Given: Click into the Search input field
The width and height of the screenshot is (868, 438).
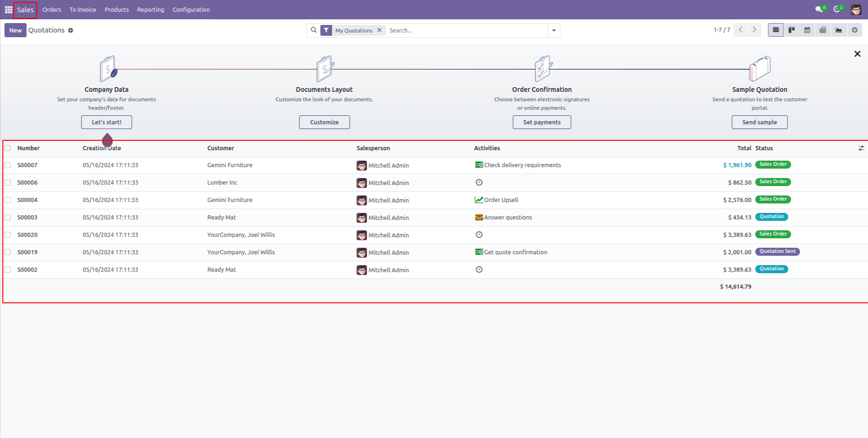Looking at the screenshot, I should pos(466,31).
